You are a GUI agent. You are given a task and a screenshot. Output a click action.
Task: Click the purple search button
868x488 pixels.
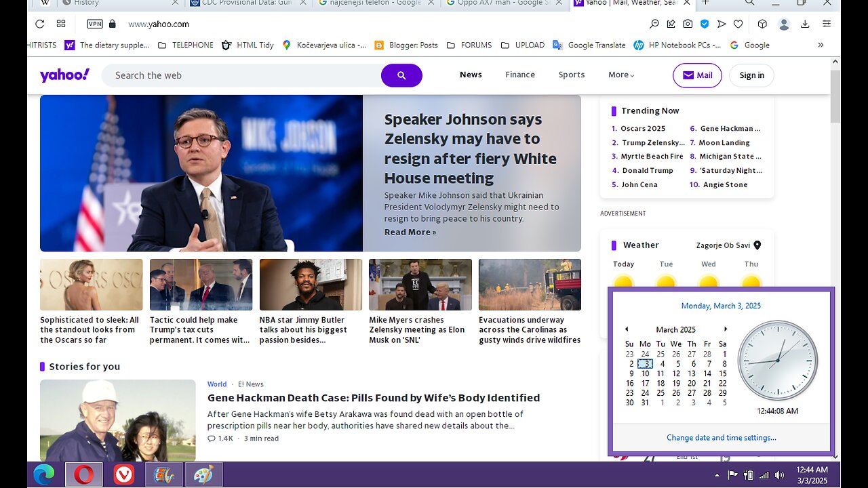click(401, 75)
